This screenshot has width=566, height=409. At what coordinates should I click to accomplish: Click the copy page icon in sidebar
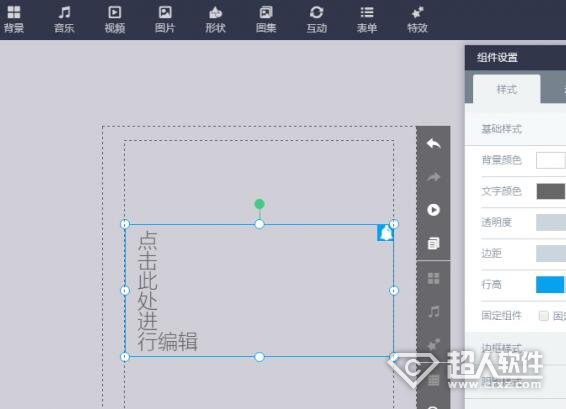click(x=434, y=243)
